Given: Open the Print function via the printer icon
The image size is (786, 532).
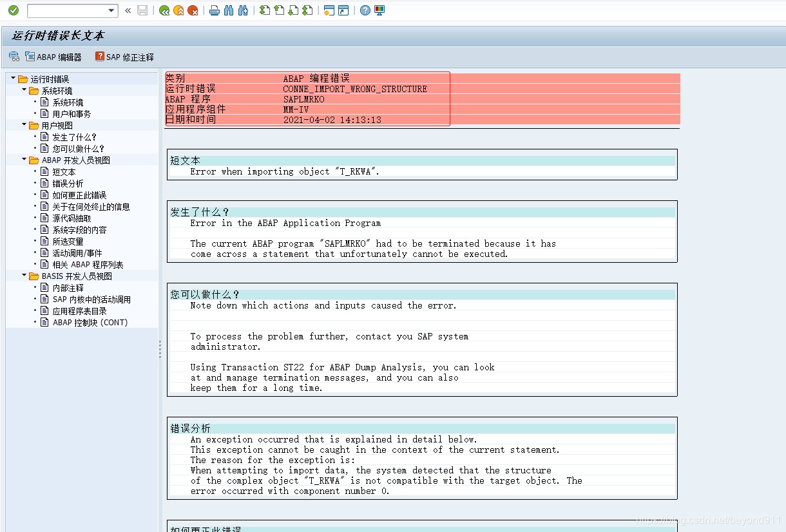Looking at the screenshot, I should pos(215,10).
